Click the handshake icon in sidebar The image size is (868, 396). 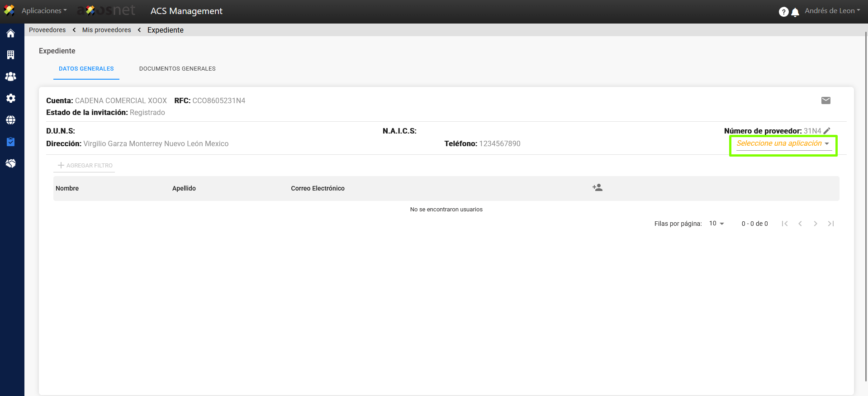10,163
